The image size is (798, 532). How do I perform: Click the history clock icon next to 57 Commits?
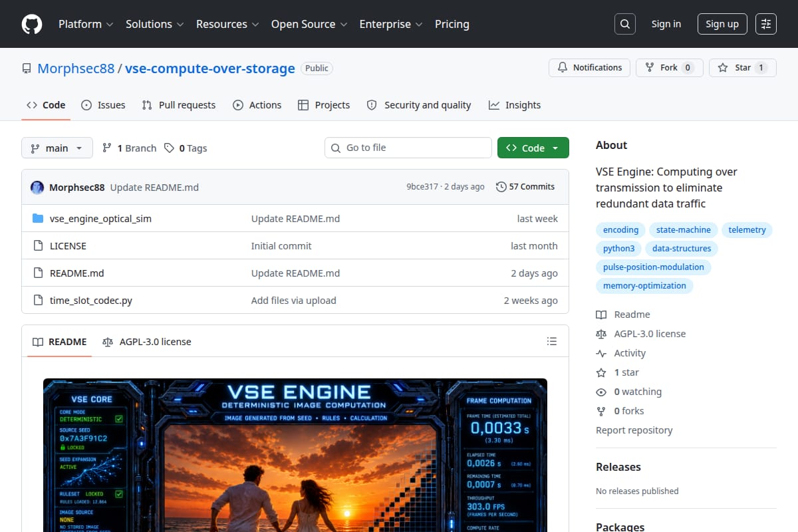coord(501,187)
